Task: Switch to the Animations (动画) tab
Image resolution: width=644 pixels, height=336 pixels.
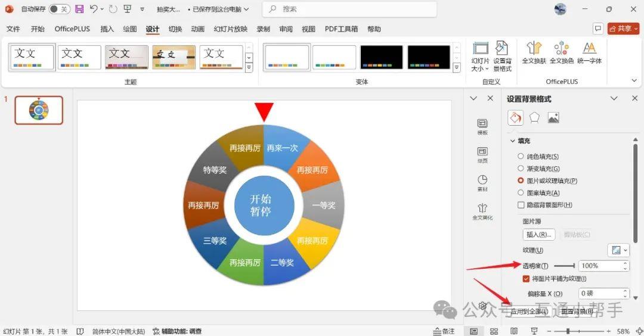Action: [197, 29]
